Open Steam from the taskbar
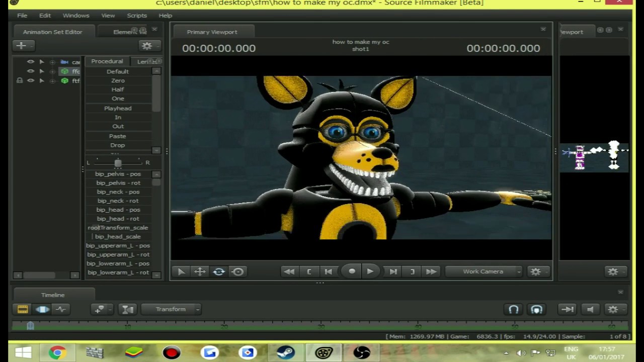The image size is (644, 362). pos(286,353)
